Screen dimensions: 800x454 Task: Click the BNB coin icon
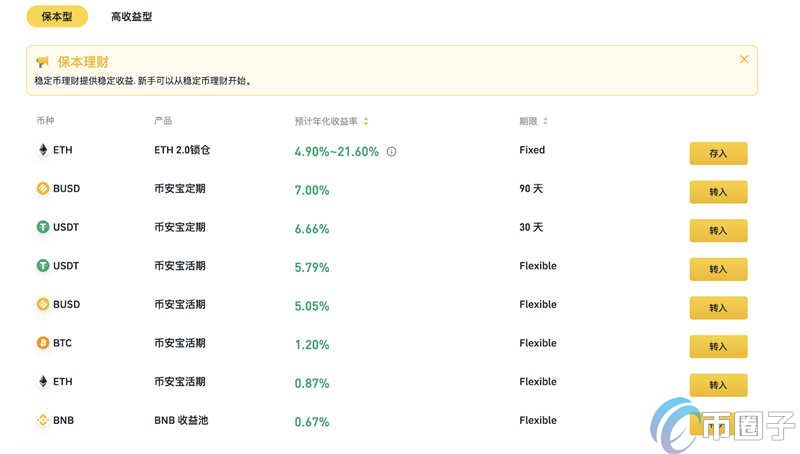coord(43,420)
